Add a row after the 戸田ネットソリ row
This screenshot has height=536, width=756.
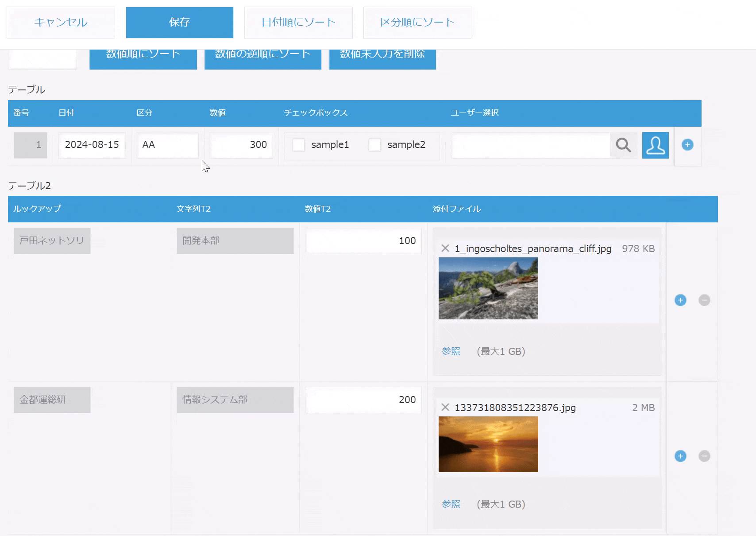pos(680,300)
